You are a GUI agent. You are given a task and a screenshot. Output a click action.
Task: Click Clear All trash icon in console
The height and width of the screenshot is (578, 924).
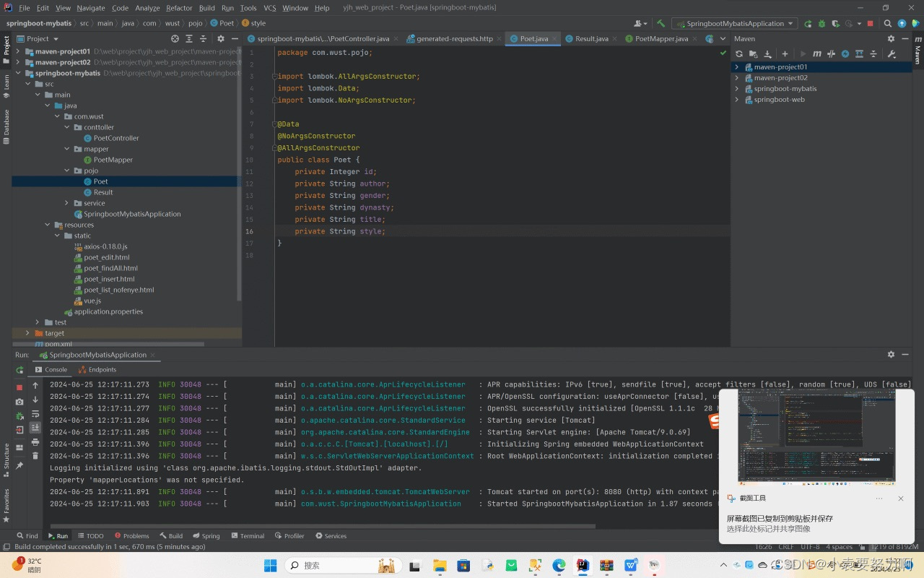pyautogui.click(x=35, y=456)
